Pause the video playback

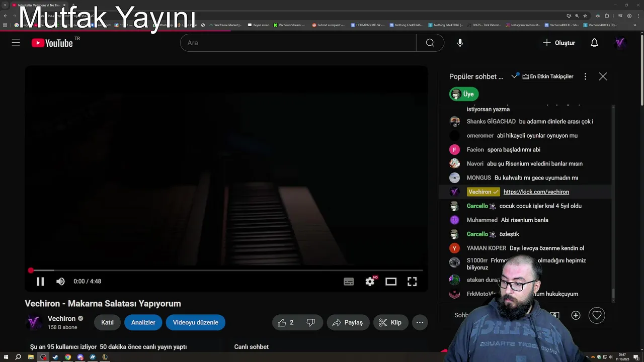click(x=40, y=282)
